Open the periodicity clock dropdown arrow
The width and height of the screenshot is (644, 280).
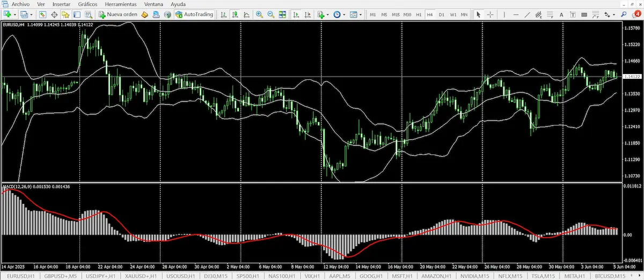344,14
